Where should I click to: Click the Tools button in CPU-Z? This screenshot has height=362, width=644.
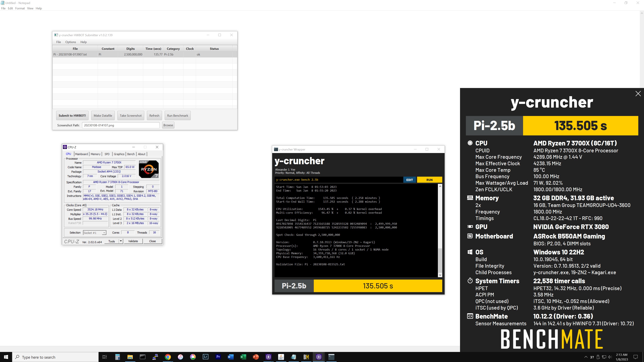point(112,241)
